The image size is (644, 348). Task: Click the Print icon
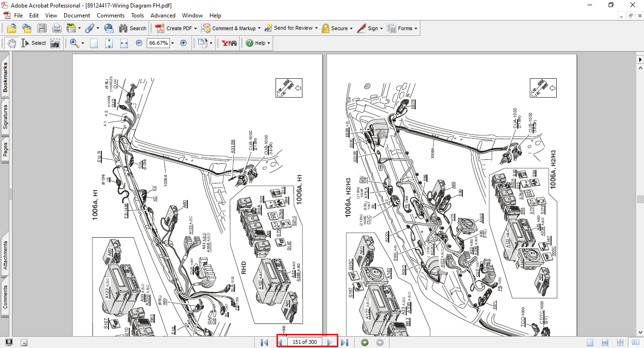pyautogui.click(x=57, y=28)
